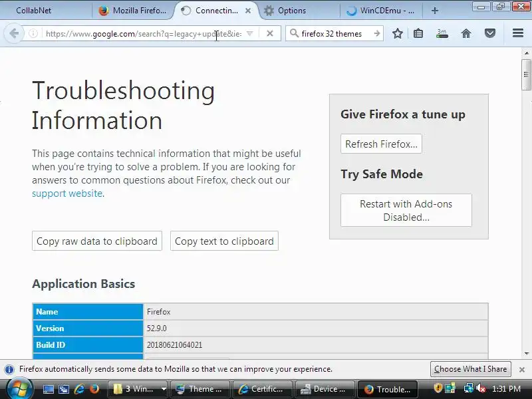Click the page scrollbar thumb
The width and height of the screenshot is (532, 399).
(x=527, y=74)
